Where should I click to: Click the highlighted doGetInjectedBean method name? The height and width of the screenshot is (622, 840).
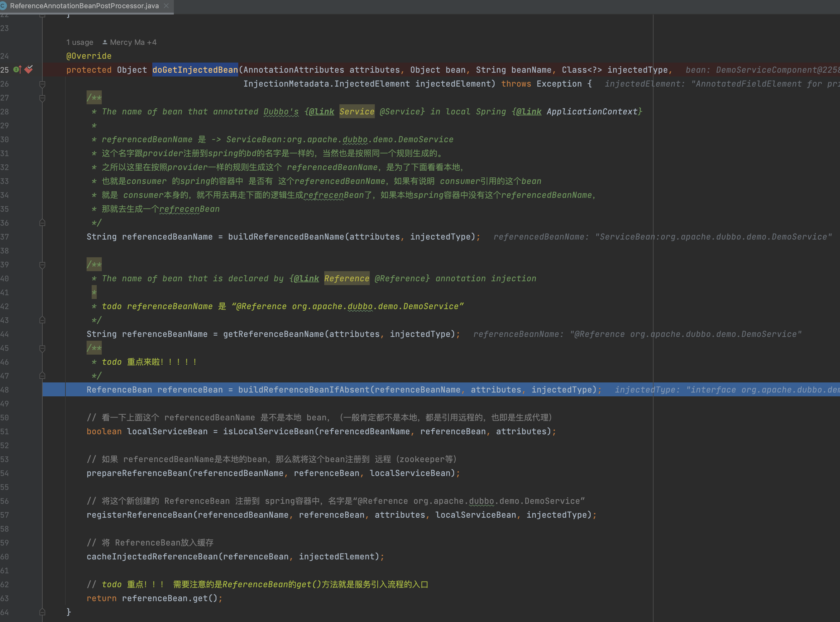tap(195, 70)
